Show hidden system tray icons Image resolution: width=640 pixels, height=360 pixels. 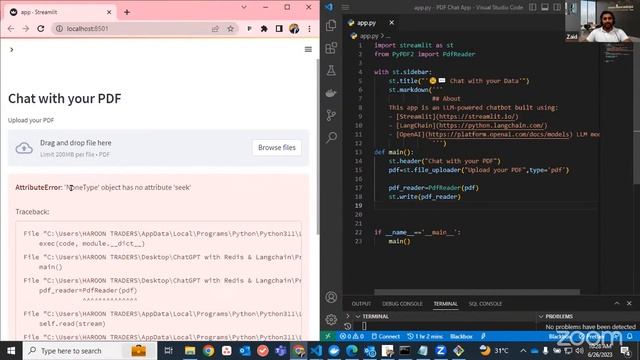[523, 351]
